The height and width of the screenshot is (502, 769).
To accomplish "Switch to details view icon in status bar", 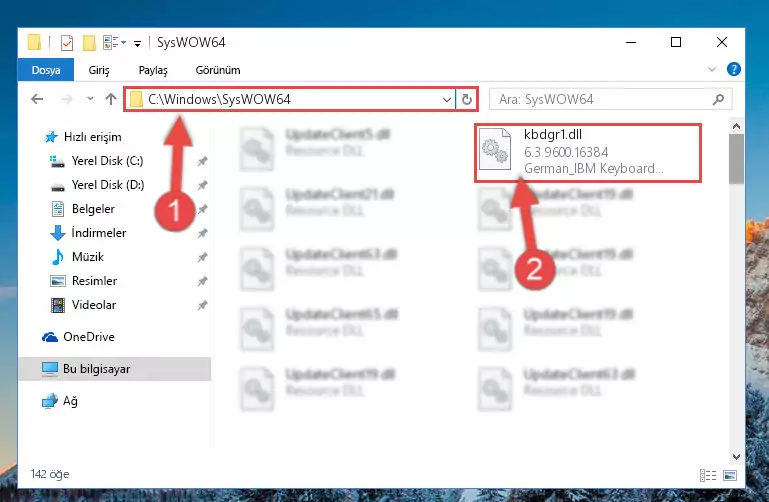I will (708, 475).
